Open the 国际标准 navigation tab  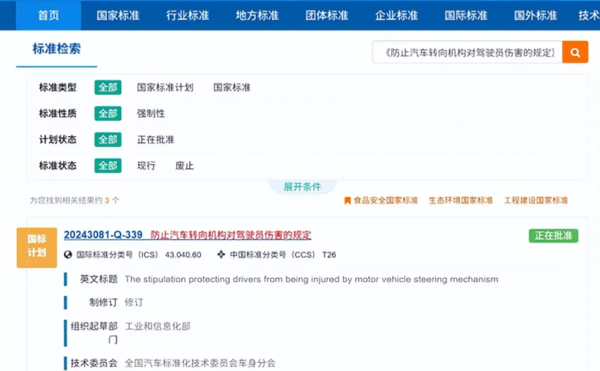[466, 15]
